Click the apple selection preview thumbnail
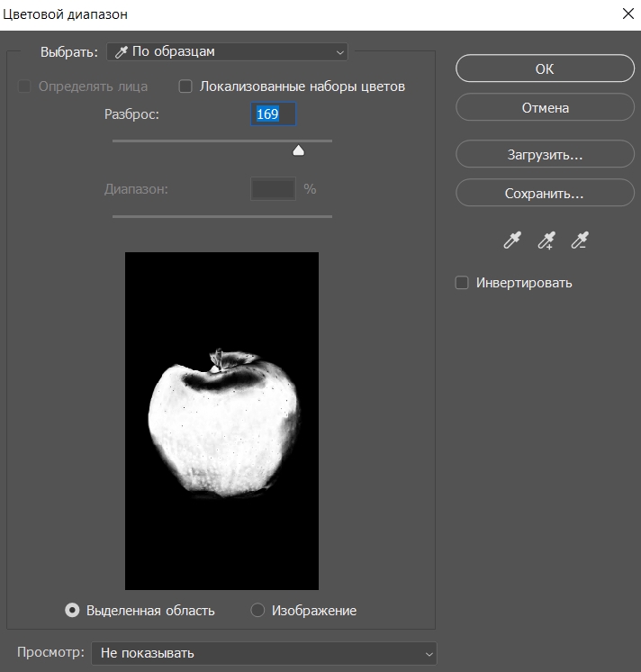 [221, 421]
